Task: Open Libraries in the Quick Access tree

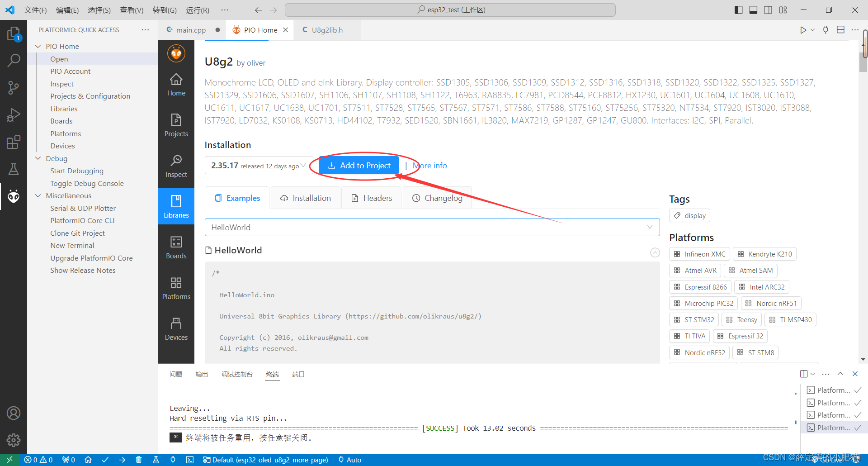Action: click(x=64, y=109)
